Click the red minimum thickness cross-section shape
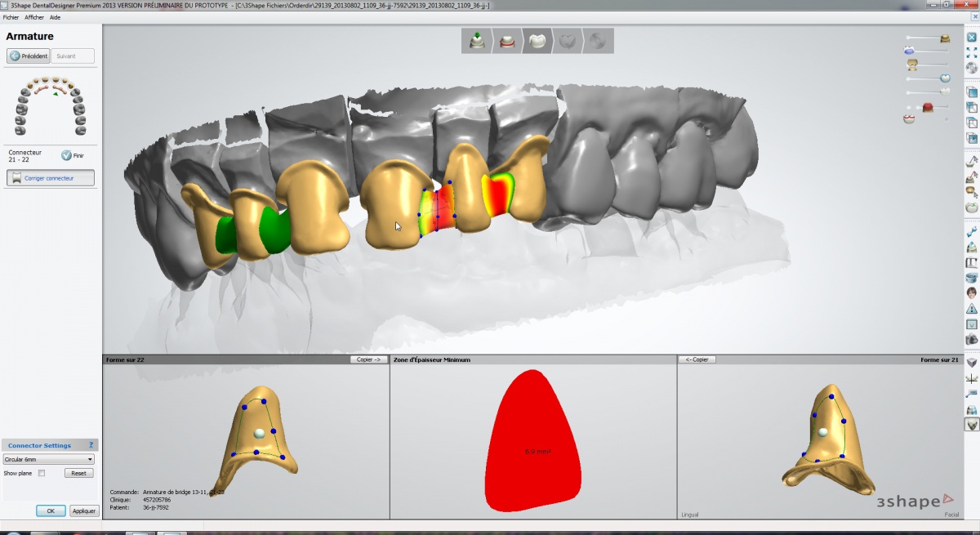Viewport: 980px width, 535px height. 534,443
